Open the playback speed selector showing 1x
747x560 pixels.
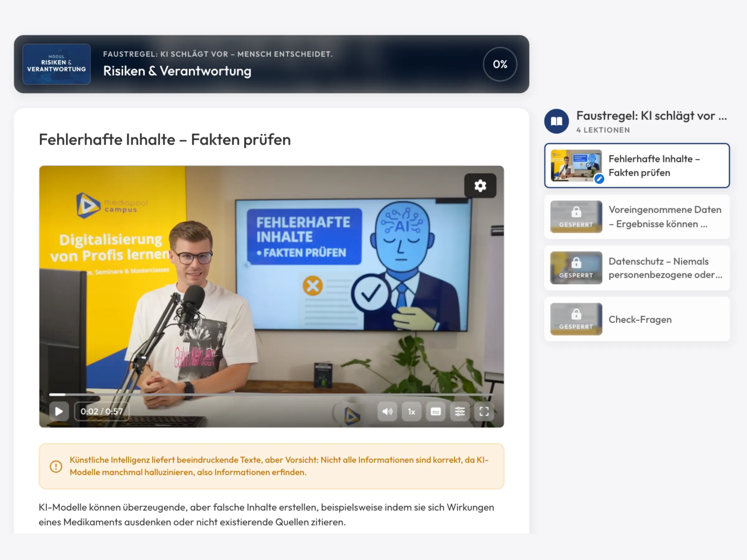click(x=411, y=412)
